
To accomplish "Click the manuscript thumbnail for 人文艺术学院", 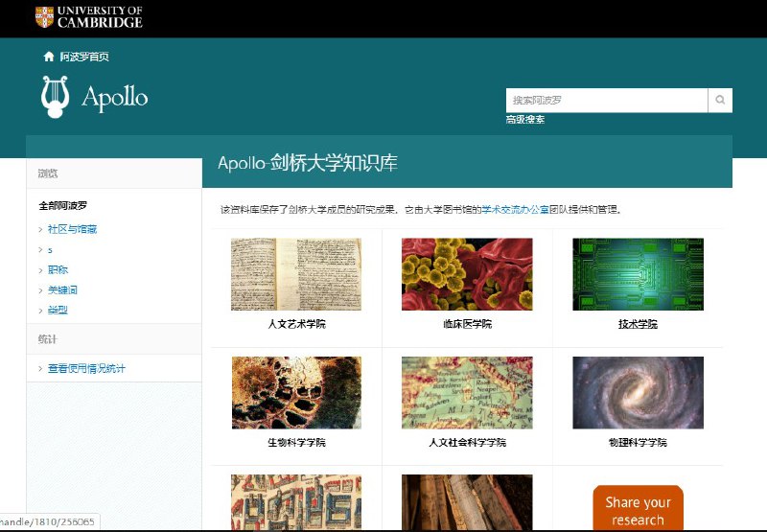I will tap(296, 274).
